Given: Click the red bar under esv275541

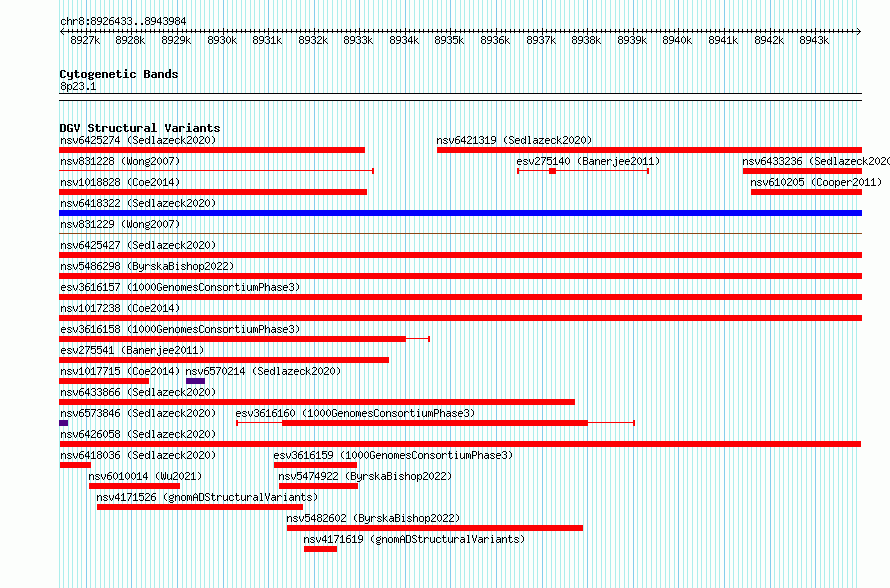Looking at the screenshot, I should (224, 360).
